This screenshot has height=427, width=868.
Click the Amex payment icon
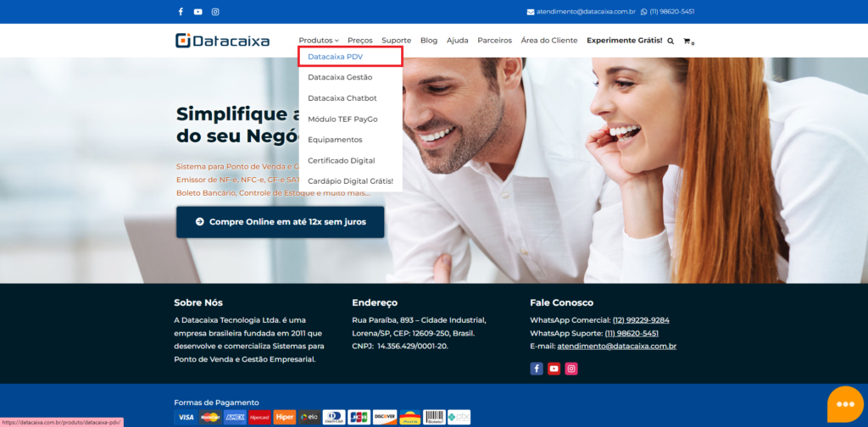tap(236, 417)
